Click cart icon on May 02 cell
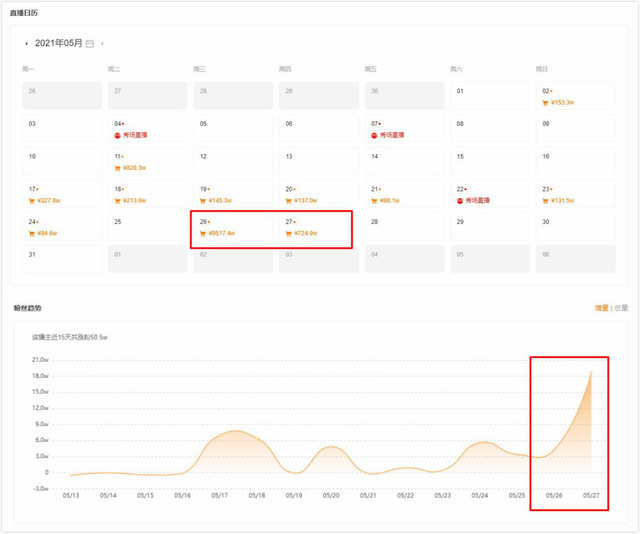The width and height of the screenshot is (640, 534). (x=546, y=102)
